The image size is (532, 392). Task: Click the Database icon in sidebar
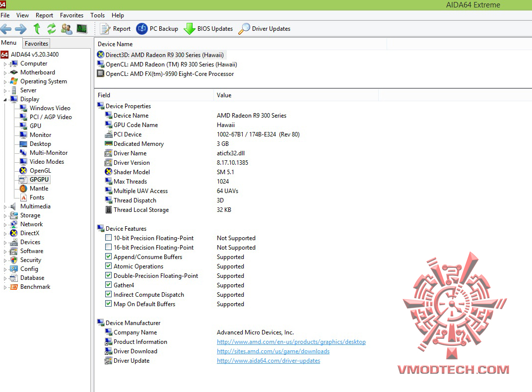point(13,278)
